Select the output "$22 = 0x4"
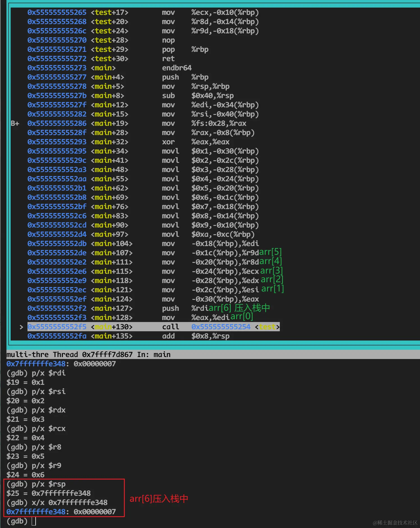Screen dimensions: 420x528 [x=26, y=438]
